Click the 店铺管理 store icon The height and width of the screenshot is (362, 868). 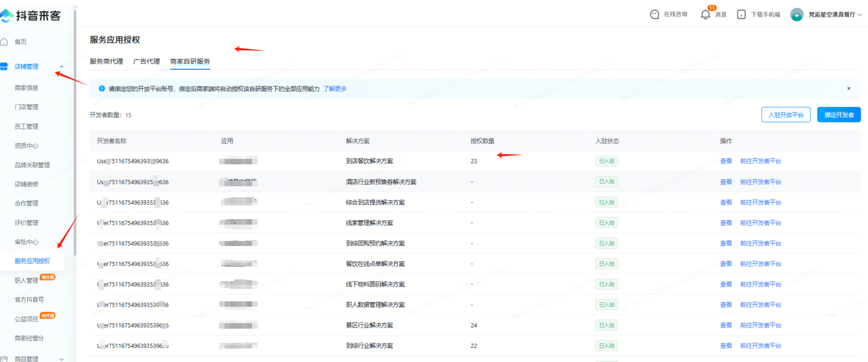pos(4,67)
